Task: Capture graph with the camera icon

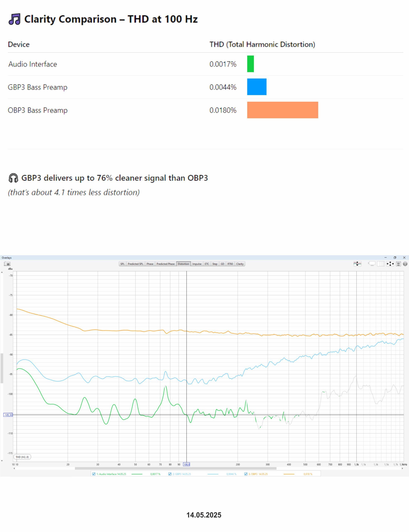Action: tap(7, 264)
